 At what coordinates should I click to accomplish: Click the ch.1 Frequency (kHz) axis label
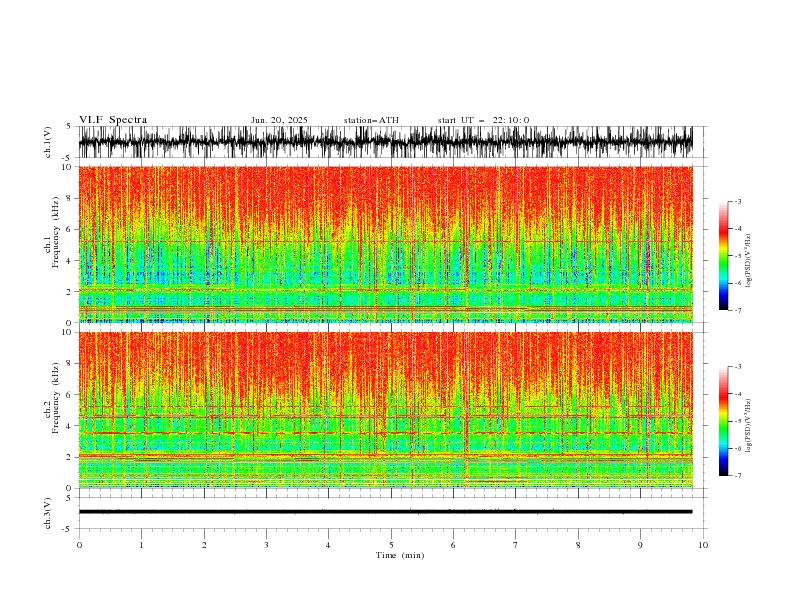tap(52, 232)
